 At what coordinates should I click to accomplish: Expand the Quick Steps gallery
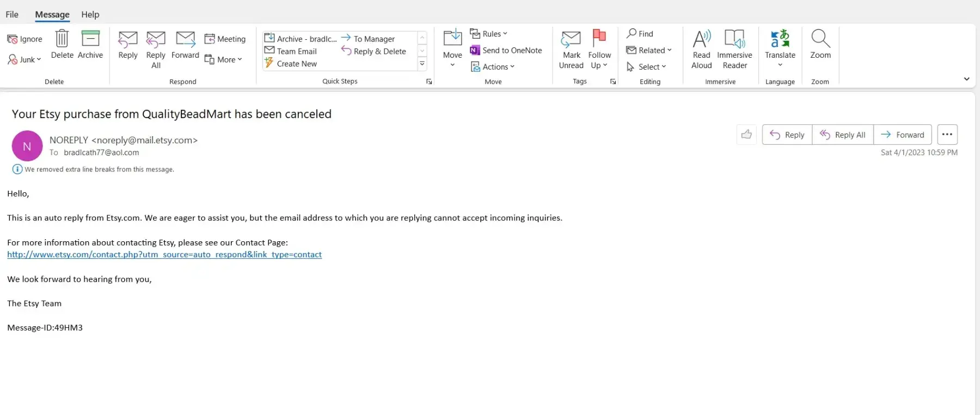(422, 64)
